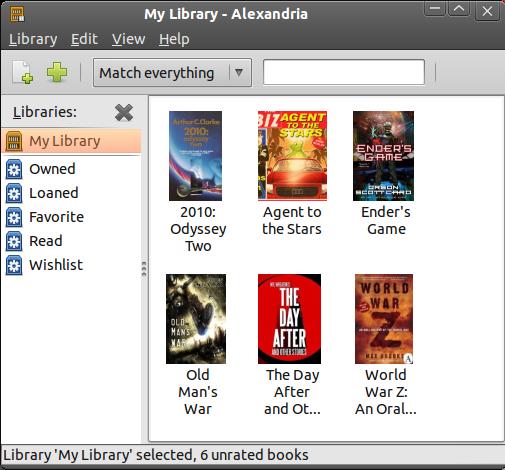The image size is (505, 470).
Task: Select the My Library shelf icon
Action: [x=14, y=141]
